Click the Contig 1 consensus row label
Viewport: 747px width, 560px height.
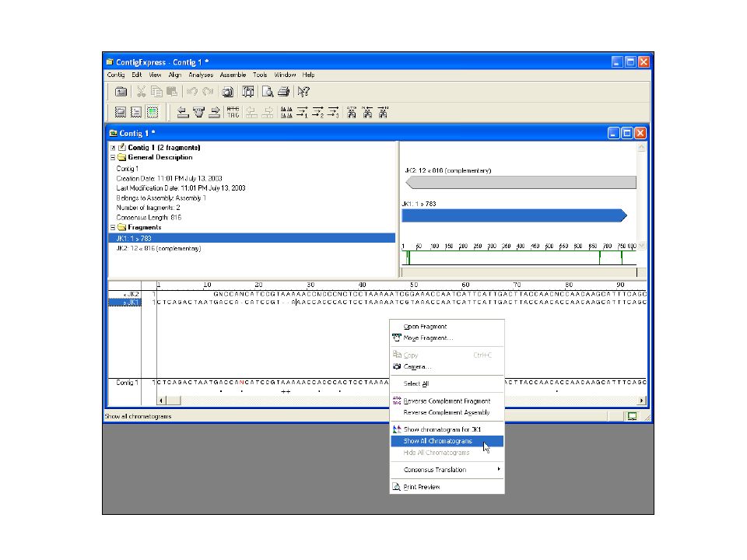click(x=127, y=383)
